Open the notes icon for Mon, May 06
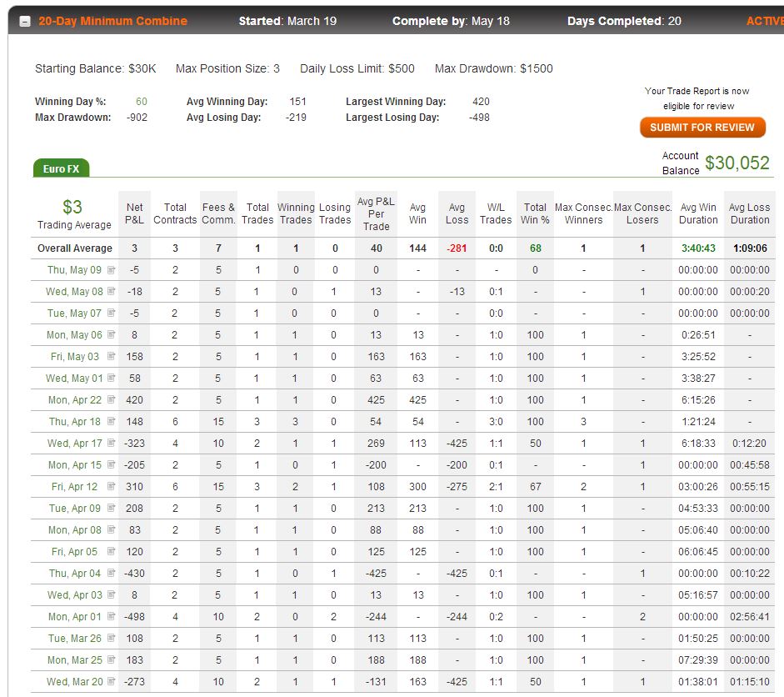Viewport: 784px width, 697px height. coord(111,334)
